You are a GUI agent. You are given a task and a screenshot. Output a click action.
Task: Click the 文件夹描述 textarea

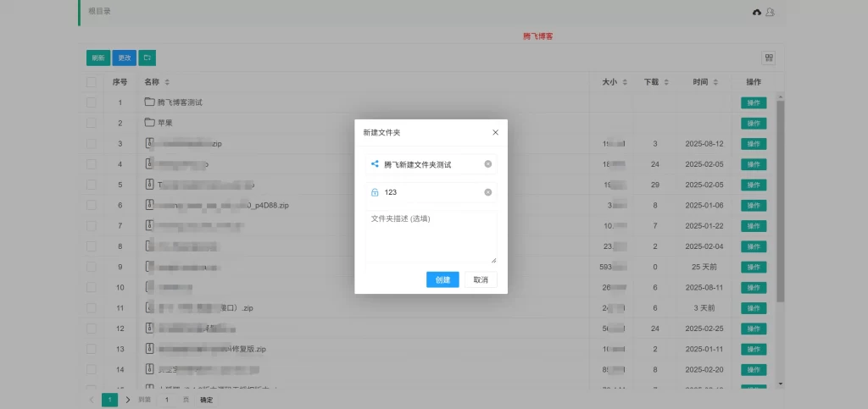pyautogui.click(x=431, y=237)
